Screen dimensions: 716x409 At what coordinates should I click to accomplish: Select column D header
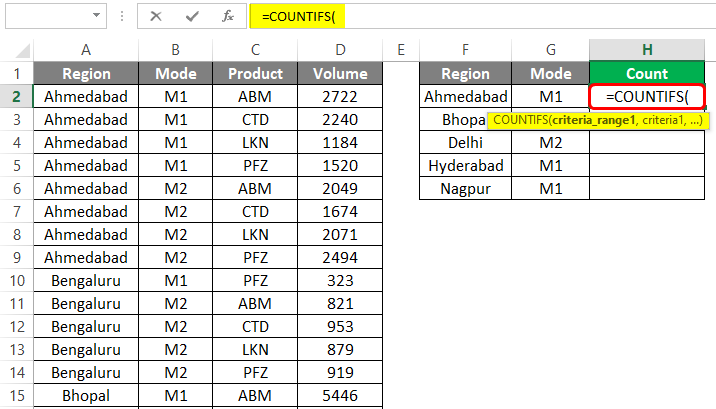point(340,49)
